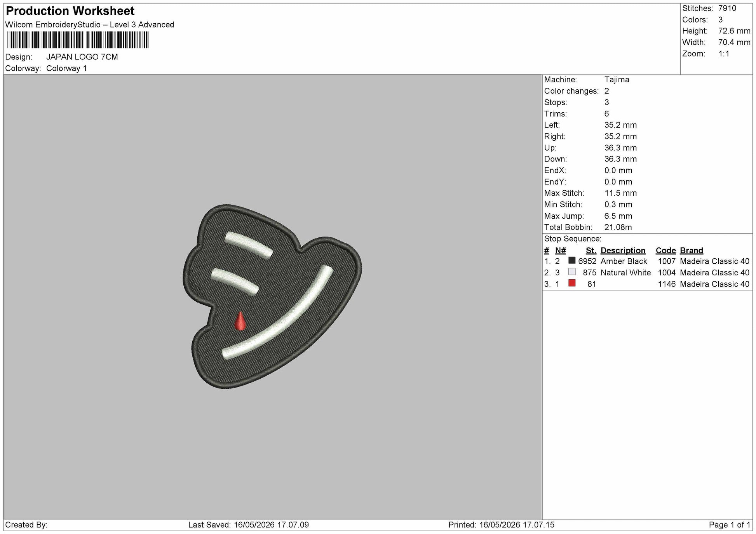
Task: Click stitch count "6952" in stop sequence
Action: [587, 261]
